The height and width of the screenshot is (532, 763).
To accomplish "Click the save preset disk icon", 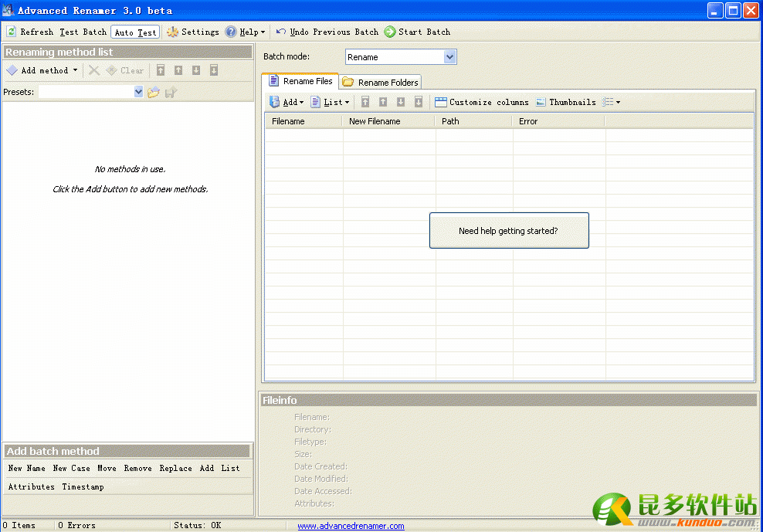I will (x=171, y=92).
